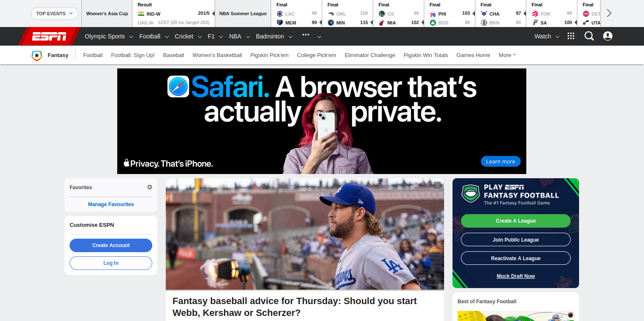Image resolution: width=644 pixels, height=321 pixels.
Task: Go to Fantasy Baseball tab
Action: pyautogui.click(x=174, y=55)
